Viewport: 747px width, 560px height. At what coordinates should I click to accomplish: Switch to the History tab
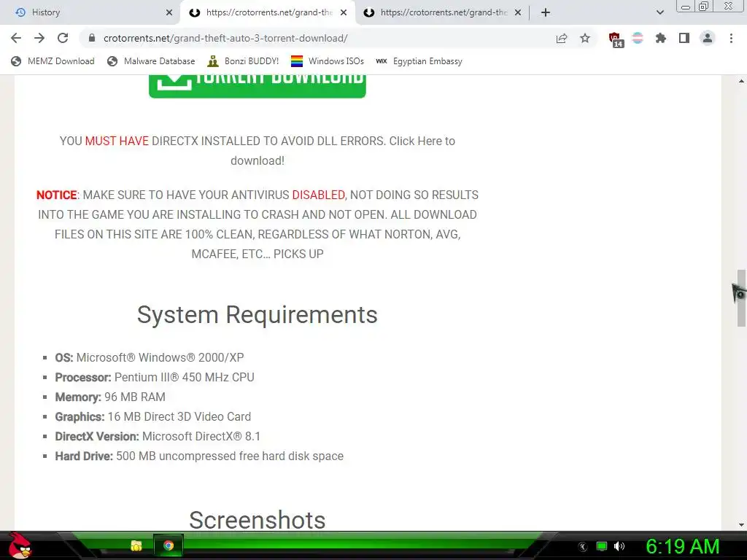tap(90, 12)
